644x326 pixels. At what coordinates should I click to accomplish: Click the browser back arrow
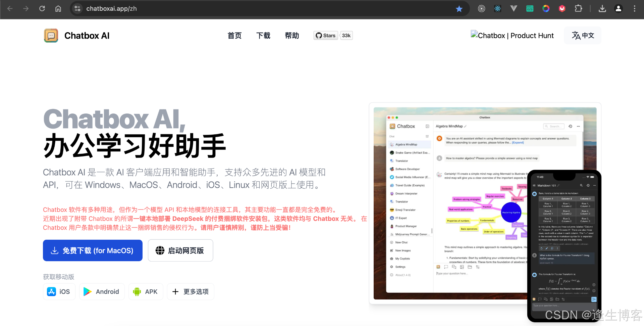coord(10,9)
